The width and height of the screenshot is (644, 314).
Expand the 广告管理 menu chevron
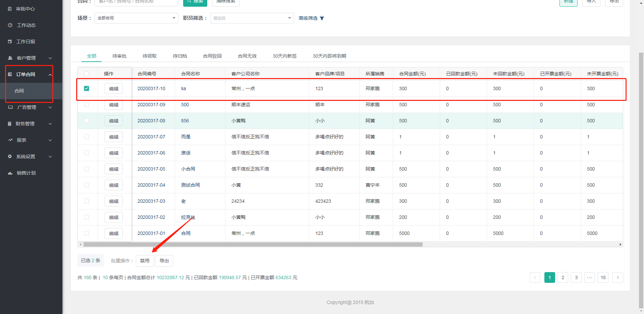click(50, 107)
